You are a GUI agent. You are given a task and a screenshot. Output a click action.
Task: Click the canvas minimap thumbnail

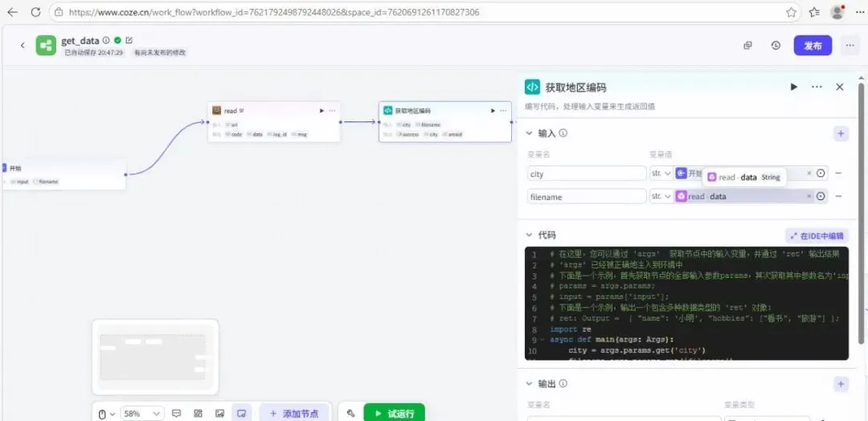click(x=155, y=357)
